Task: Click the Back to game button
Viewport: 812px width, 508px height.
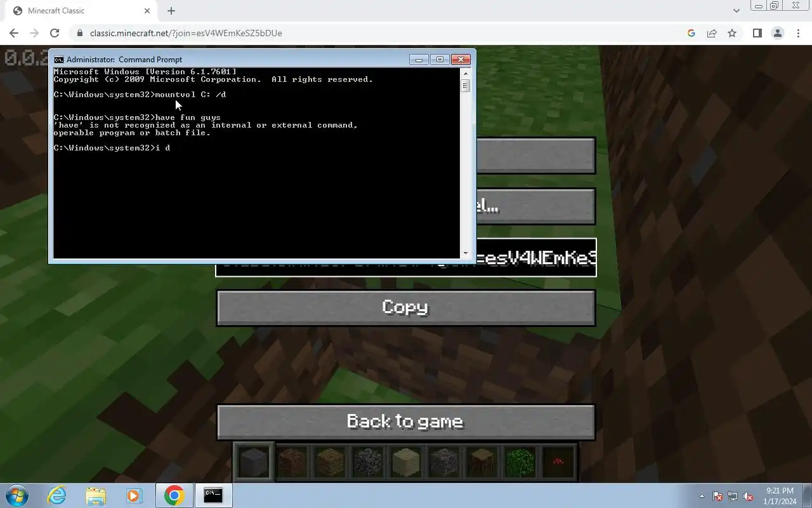Action: pos(406,422)
